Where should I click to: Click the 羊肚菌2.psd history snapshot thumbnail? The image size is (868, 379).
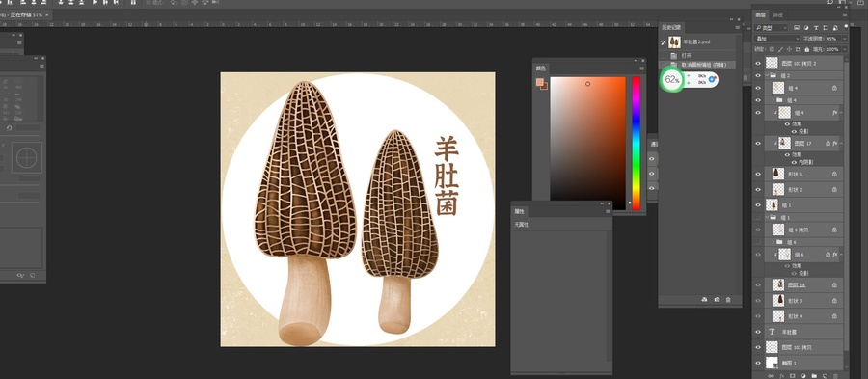click(x=674, y=42)
